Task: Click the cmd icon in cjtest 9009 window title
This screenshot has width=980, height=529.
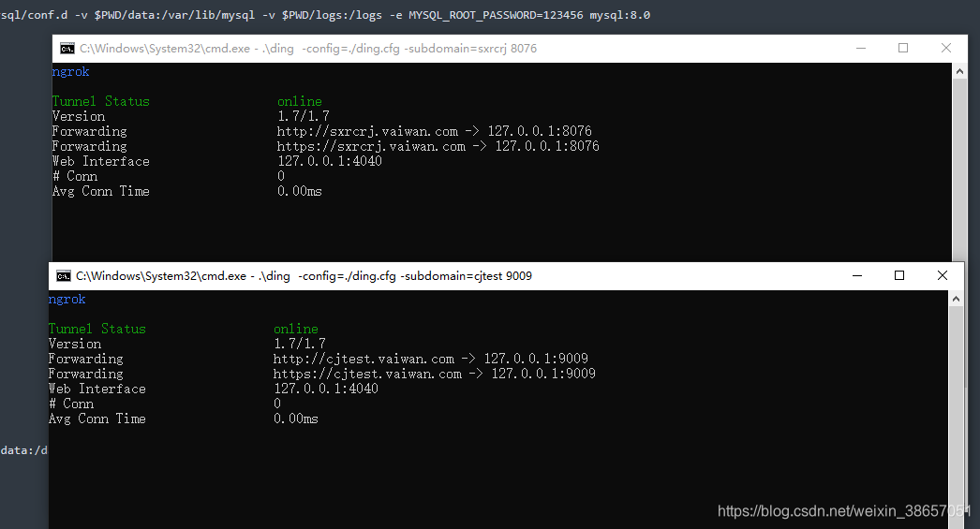Action: tap(63, 276)
